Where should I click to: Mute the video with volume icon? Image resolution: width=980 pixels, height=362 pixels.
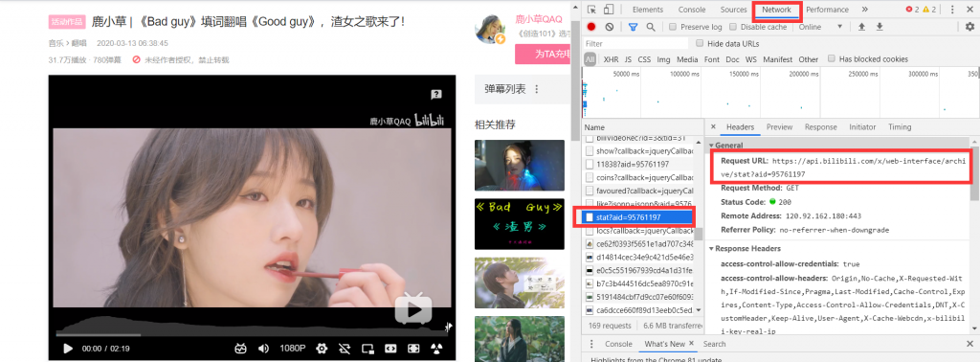click(264, 349)
